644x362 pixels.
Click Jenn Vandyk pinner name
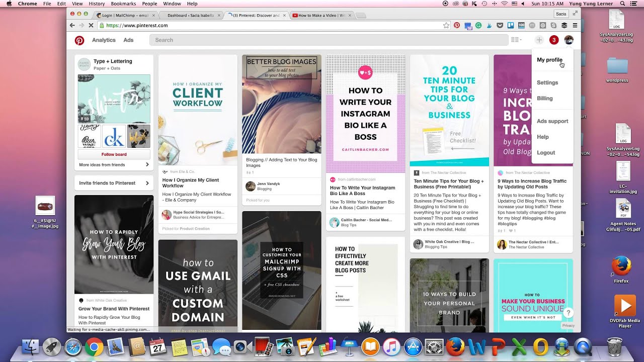click(268, 184)
